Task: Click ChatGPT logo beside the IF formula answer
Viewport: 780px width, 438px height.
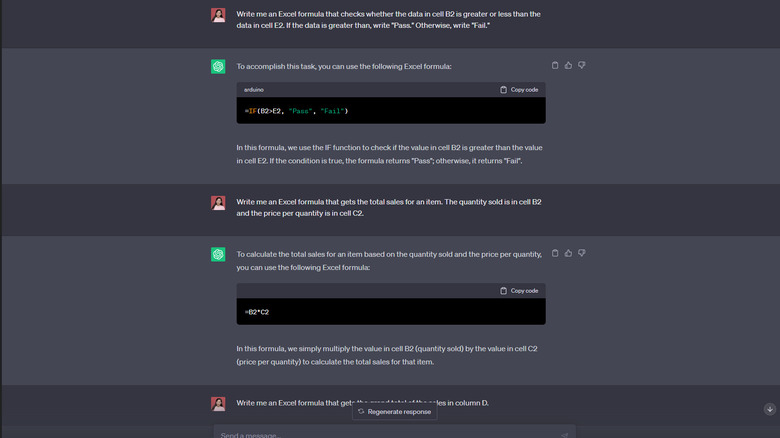Action: pyautogui.click(x=218, y=67)
